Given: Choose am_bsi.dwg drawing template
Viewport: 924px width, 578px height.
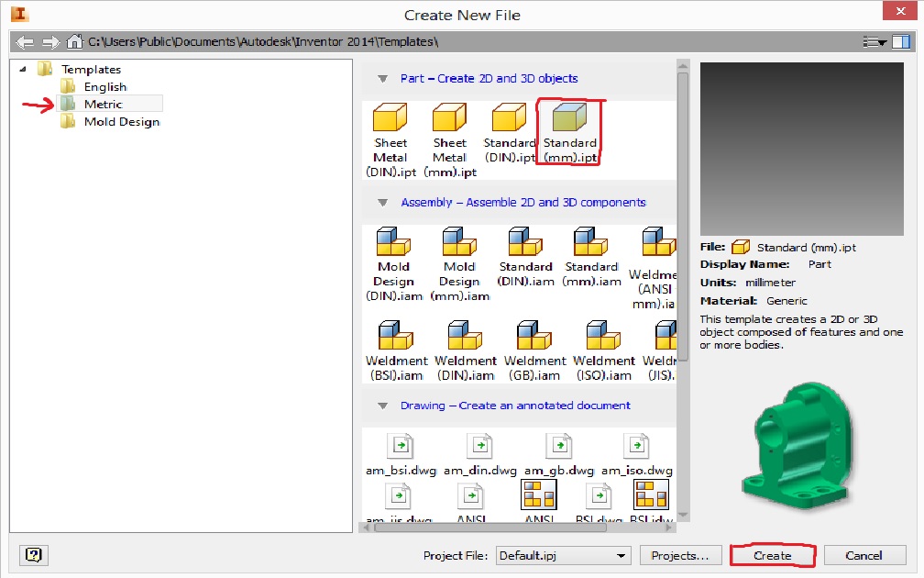Looking at the screenshot, I should [401, 455].
